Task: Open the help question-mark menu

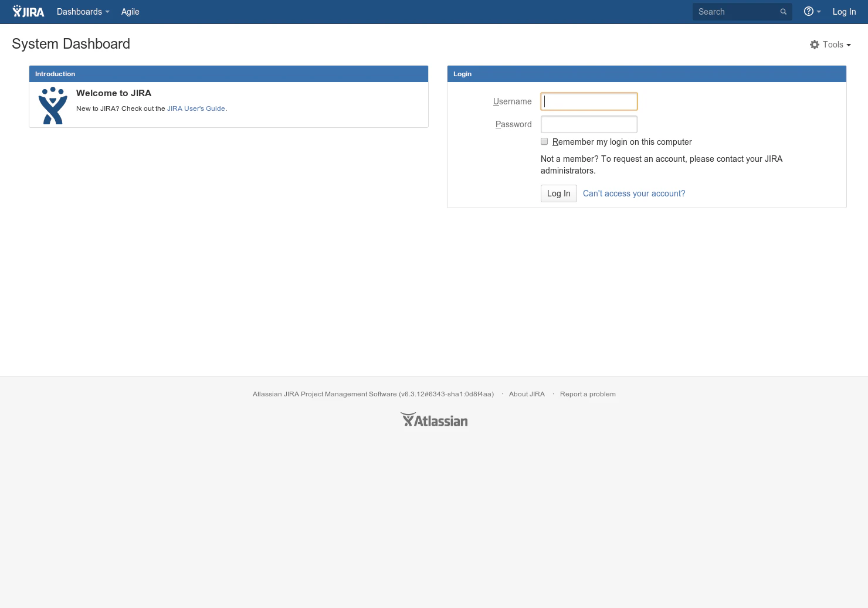Action: (x=812, y=12)
